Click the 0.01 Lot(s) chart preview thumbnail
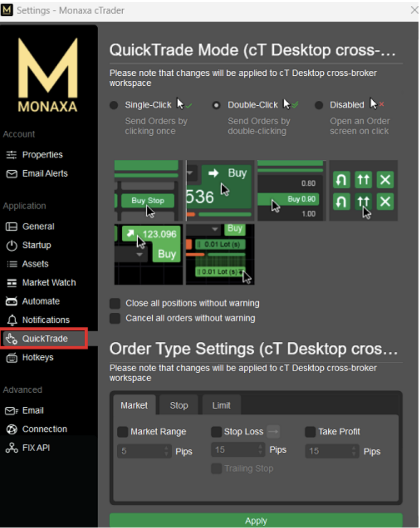The image size is (420, 528). coord(220,255)
